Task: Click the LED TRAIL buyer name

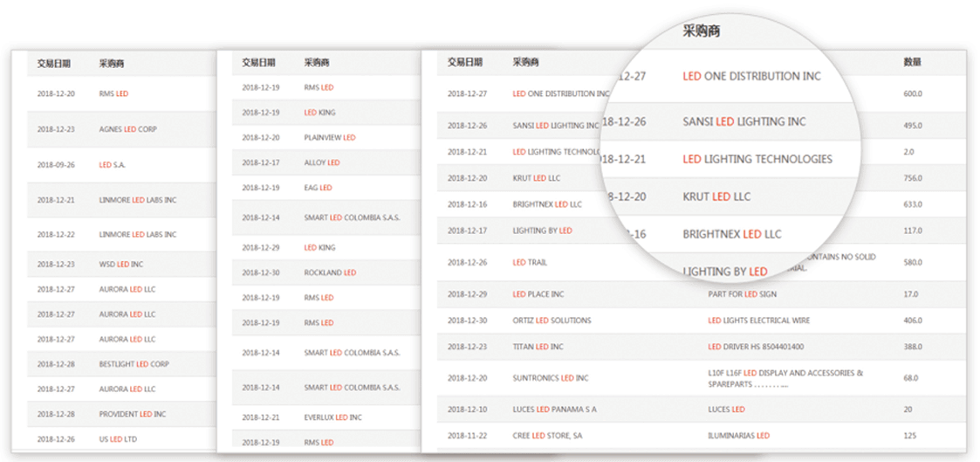Action: pyautogui.click(x=530, y=262)
